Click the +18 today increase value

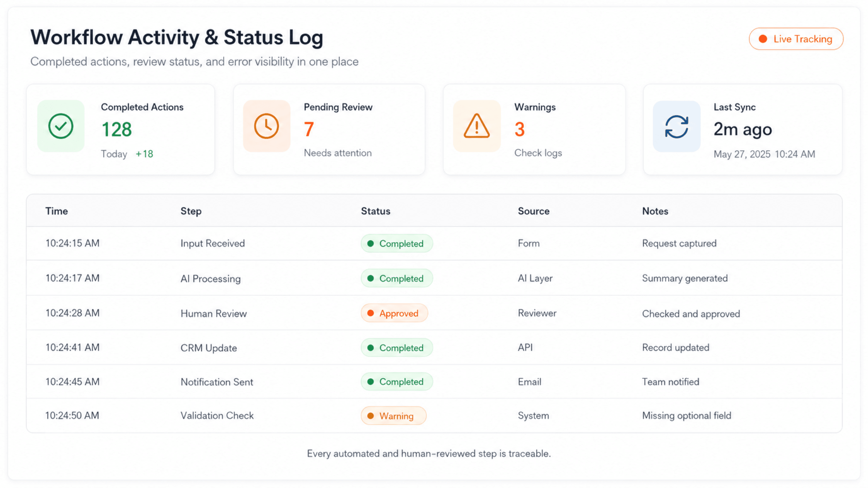point(144,154)
